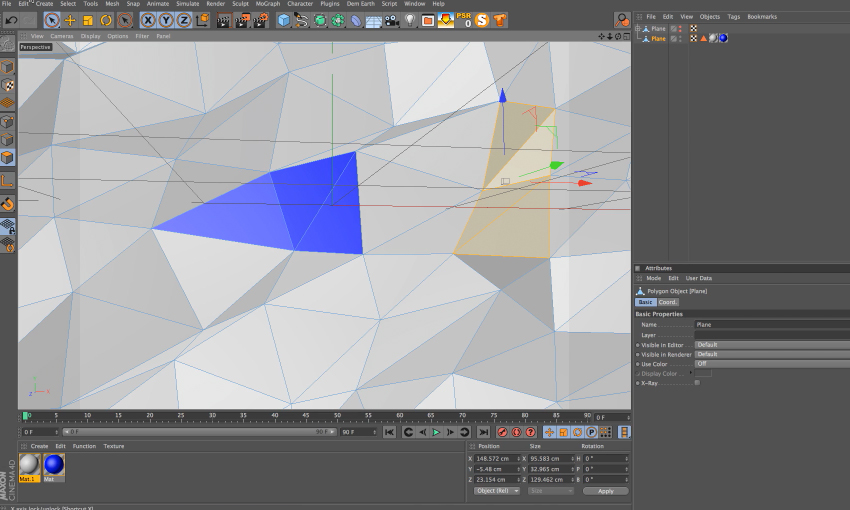The height and width of the screenshot is (510, 850).
Task: Click the Undo arrow icon
Action: [x=12, y=20]
